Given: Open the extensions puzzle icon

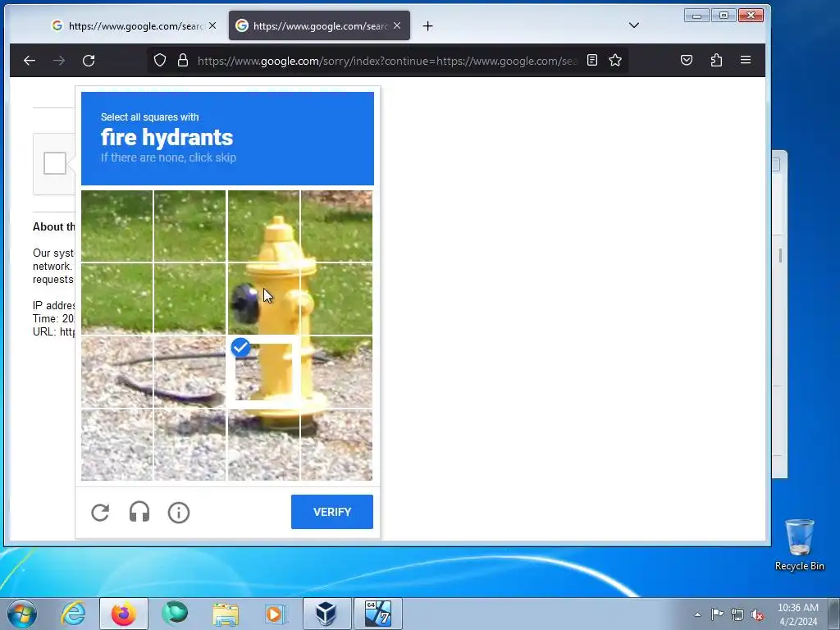Looking at the screenshot, I should coord(716,60).
